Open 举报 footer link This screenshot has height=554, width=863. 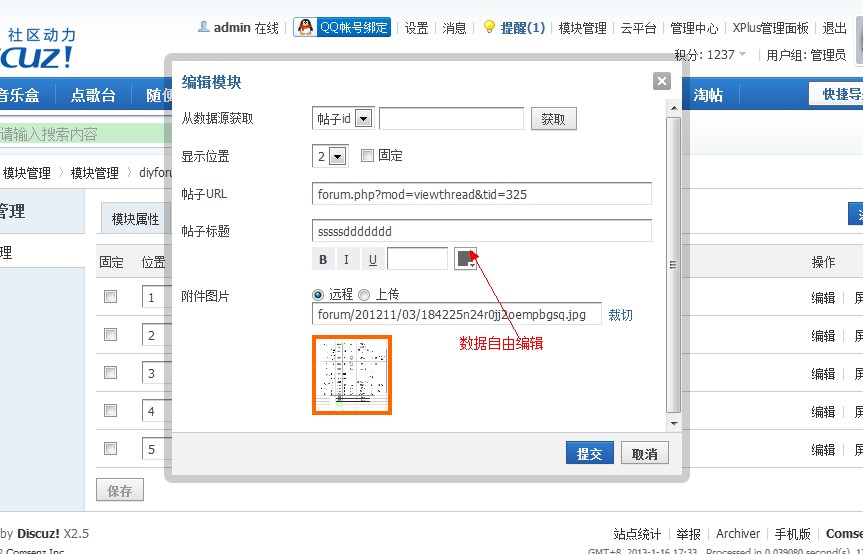688,534
